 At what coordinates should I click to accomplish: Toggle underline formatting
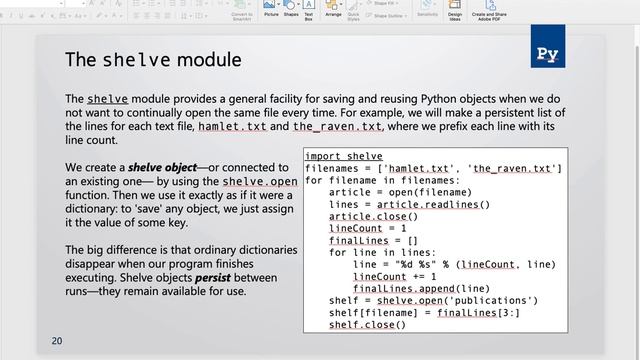click(x=21, y=16)
